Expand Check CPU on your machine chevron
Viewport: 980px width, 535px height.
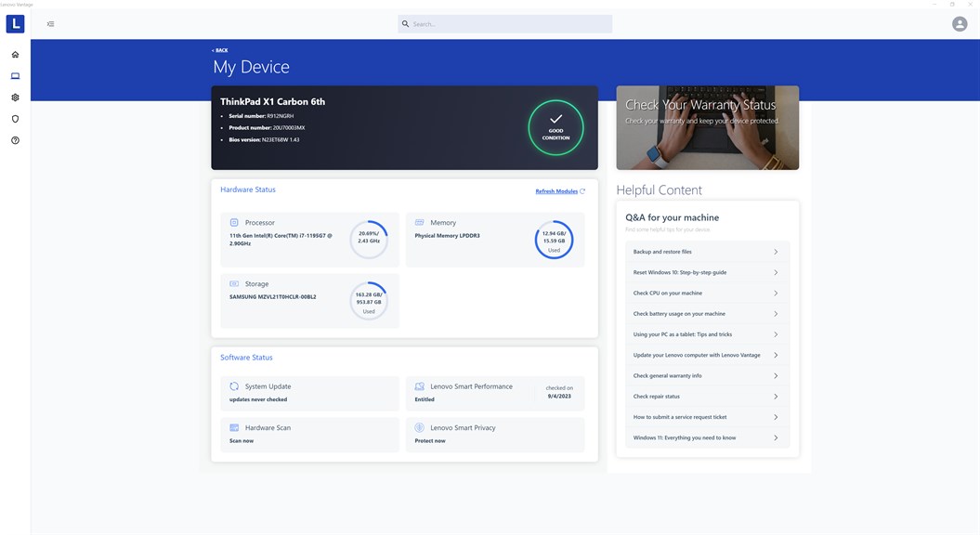(776, 294)
